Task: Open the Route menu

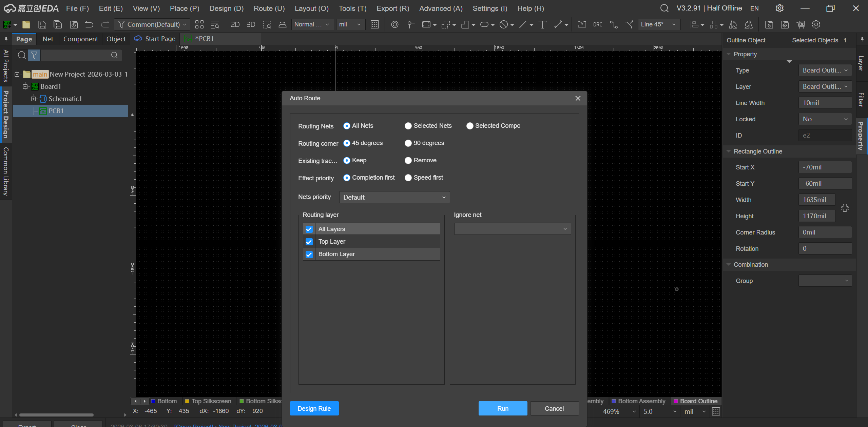Action: coord(269,8)
